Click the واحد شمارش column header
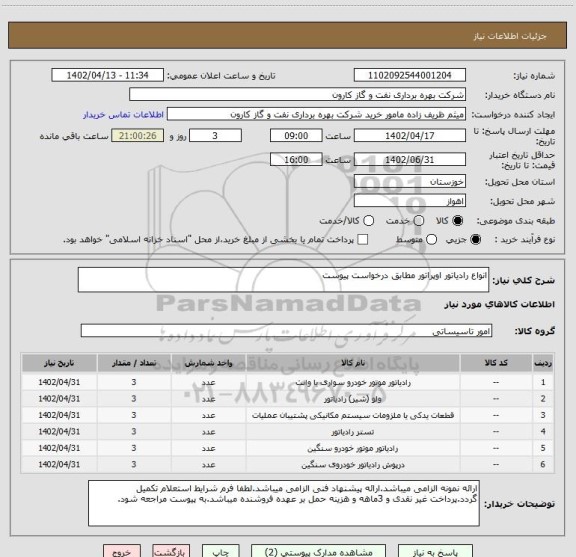The width and height of the screenshot is (576, 557). (x=208, y=363)
